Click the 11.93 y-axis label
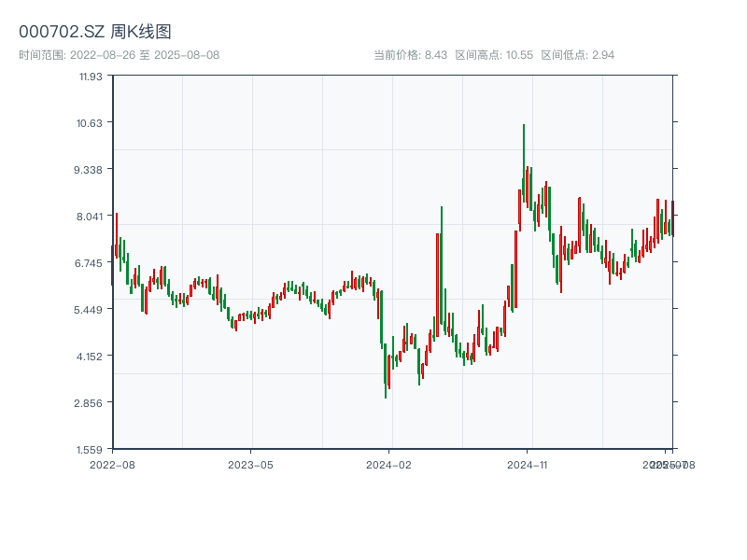Screen dimensions: 747x560 click(90, 77)
